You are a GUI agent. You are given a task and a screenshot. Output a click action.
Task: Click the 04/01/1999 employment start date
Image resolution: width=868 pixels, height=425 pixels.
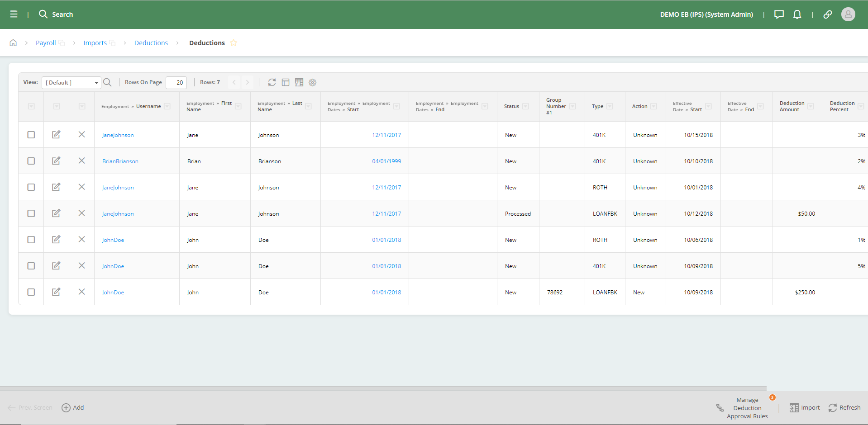[x=386, y=161]
